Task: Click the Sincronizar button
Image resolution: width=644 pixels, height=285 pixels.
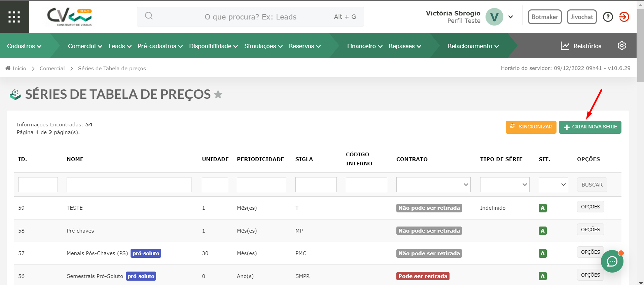Action: pos(531,127)
